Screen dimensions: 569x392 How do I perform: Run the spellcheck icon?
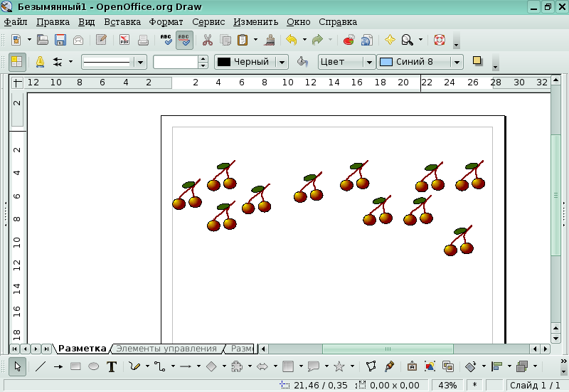point(166,40)
